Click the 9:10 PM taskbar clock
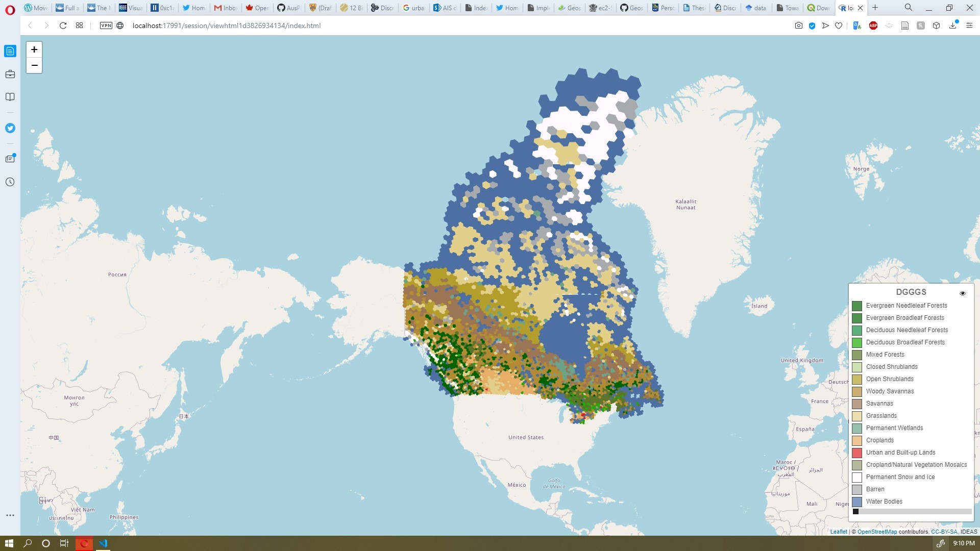 964,543
